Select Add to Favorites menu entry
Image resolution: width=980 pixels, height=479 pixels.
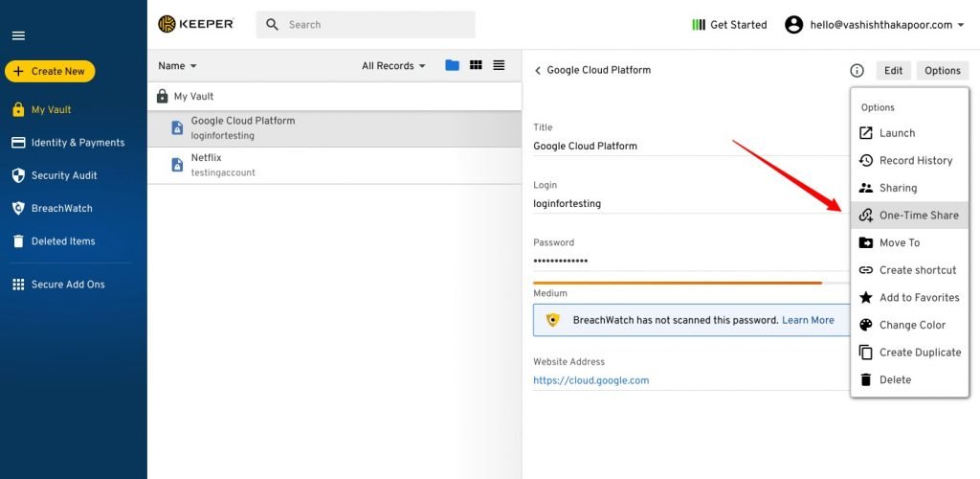918,298
